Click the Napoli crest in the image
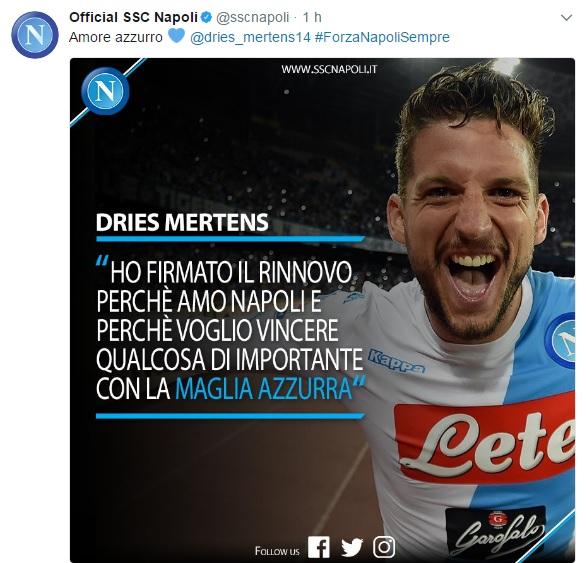586x563 pixels. pos(105,91)
